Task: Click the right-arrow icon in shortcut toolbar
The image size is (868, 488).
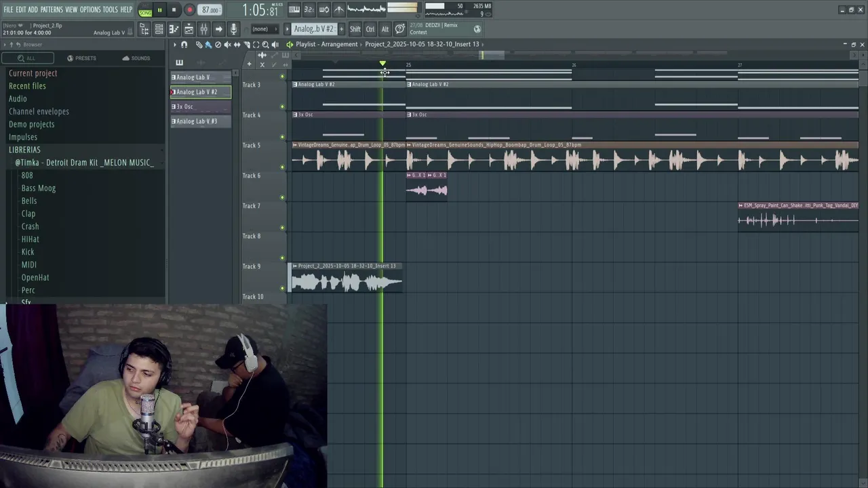Action: 218,29
